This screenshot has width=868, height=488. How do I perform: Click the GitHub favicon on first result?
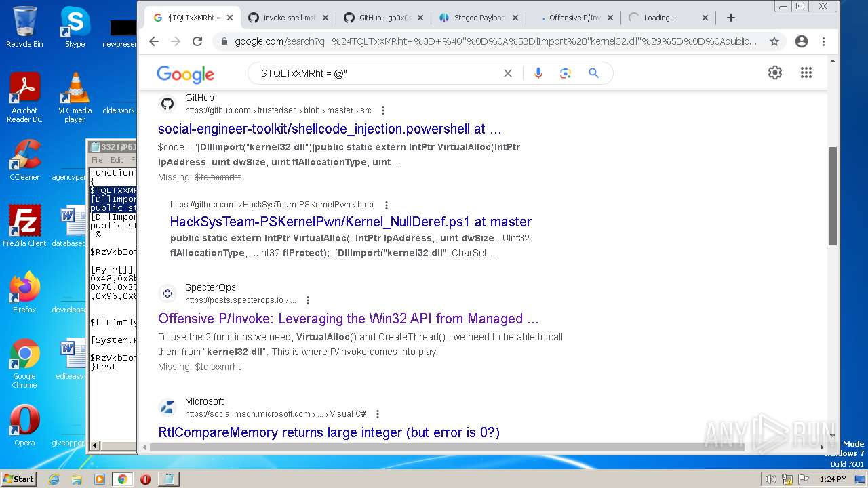click(167, 104)
